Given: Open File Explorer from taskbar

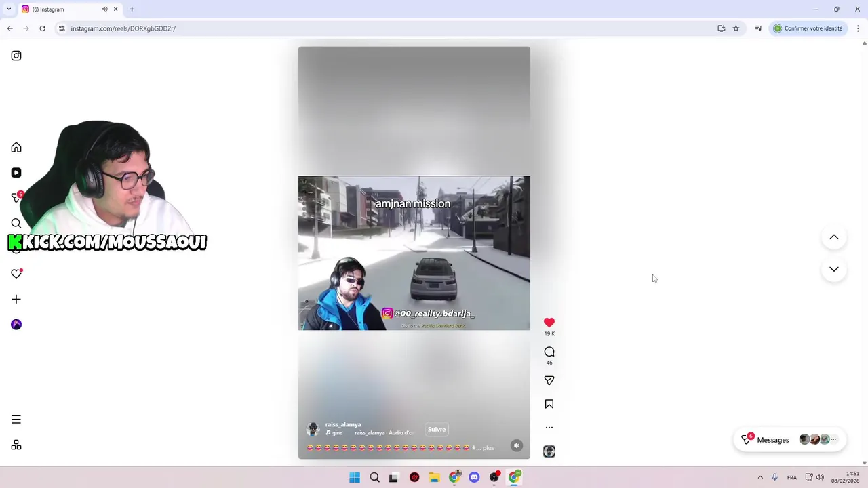Looking at the screenshot, I should tap(434, 478).
